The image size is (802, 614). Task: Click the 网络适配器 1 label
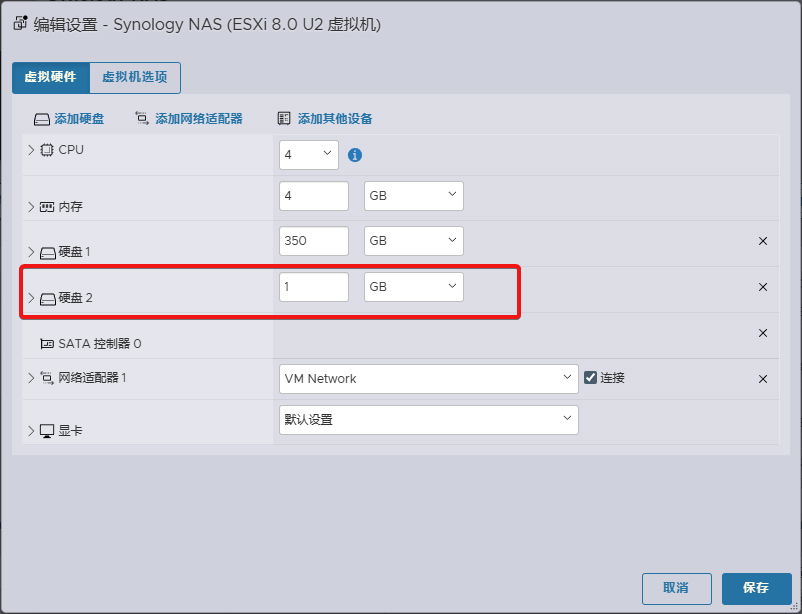click(x=93, y=378)
